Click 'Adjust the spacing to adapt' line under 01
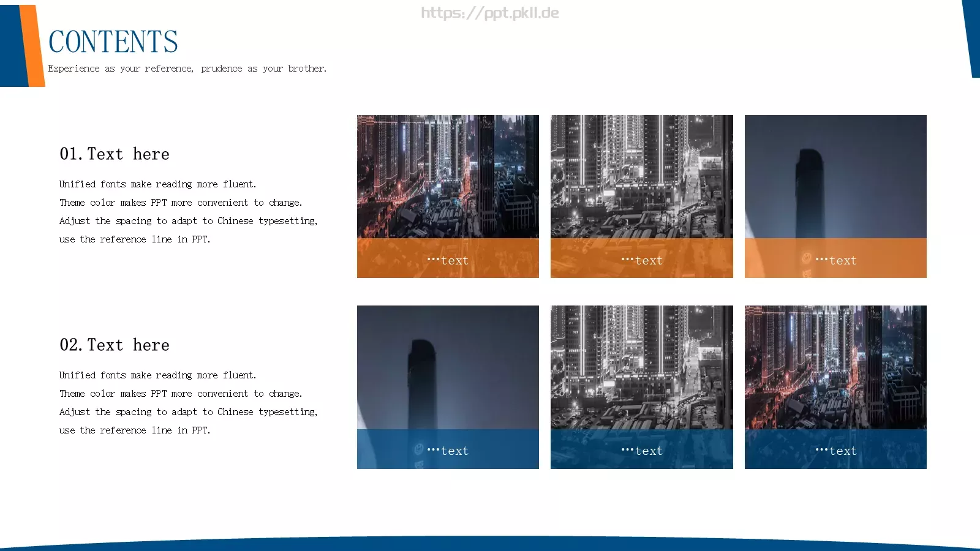The height and width of the screenshot is (551, 980). [x=189, y=220]
